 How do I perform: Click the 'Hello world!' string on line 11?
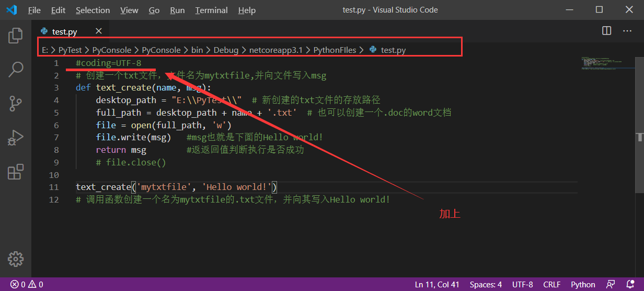237,187
